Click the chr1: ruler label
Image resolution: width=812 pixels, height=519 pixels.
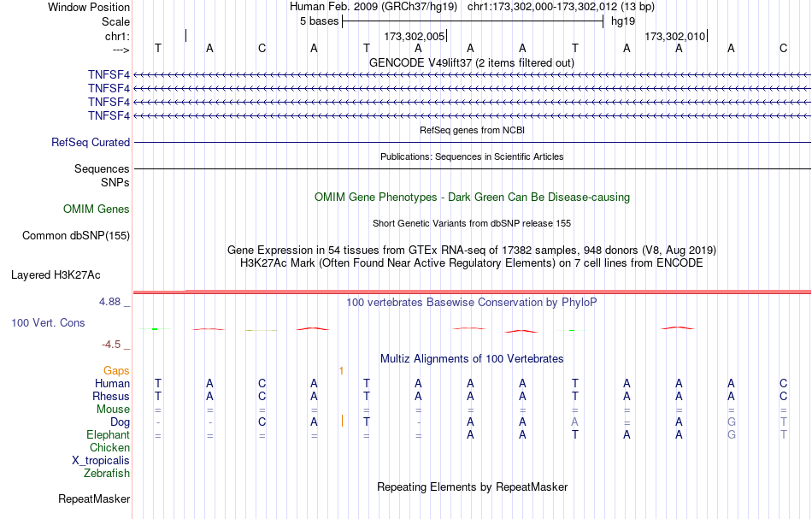117,36
